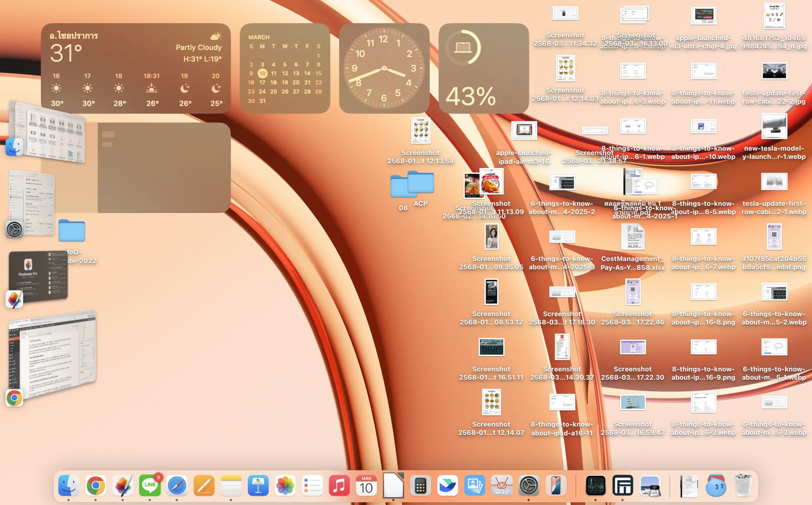
Task: Open the WebP converter app in Dock
Action: coord(501,485)
